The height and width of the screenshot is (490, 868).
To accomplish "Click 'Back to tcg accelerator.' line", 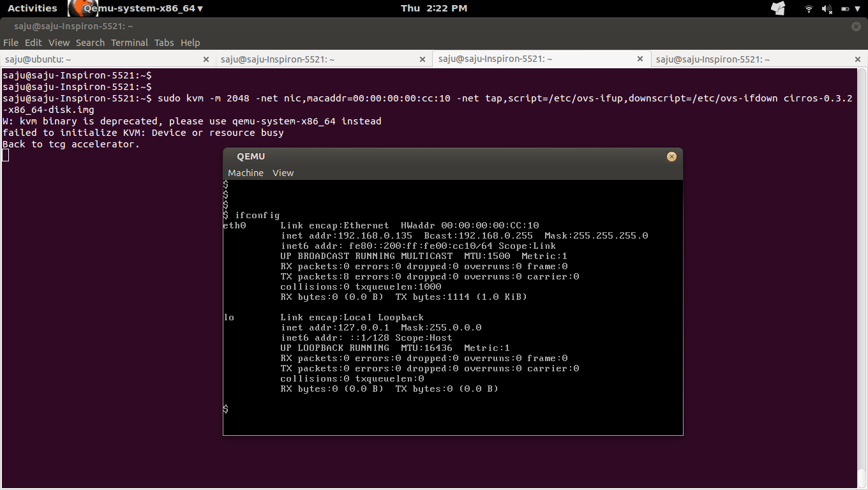I will pyautogui.click(x=71, y=144).
